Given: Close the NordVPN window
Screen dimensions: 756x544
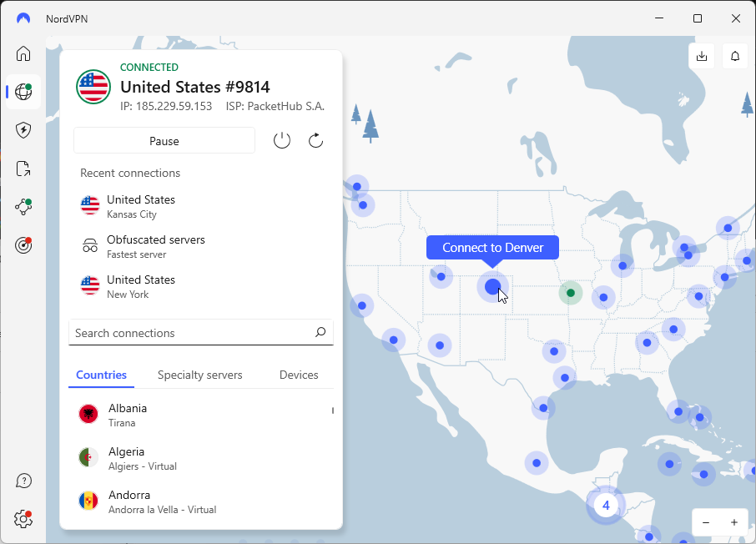Looking at the screenshot, I should coord(736,18).
